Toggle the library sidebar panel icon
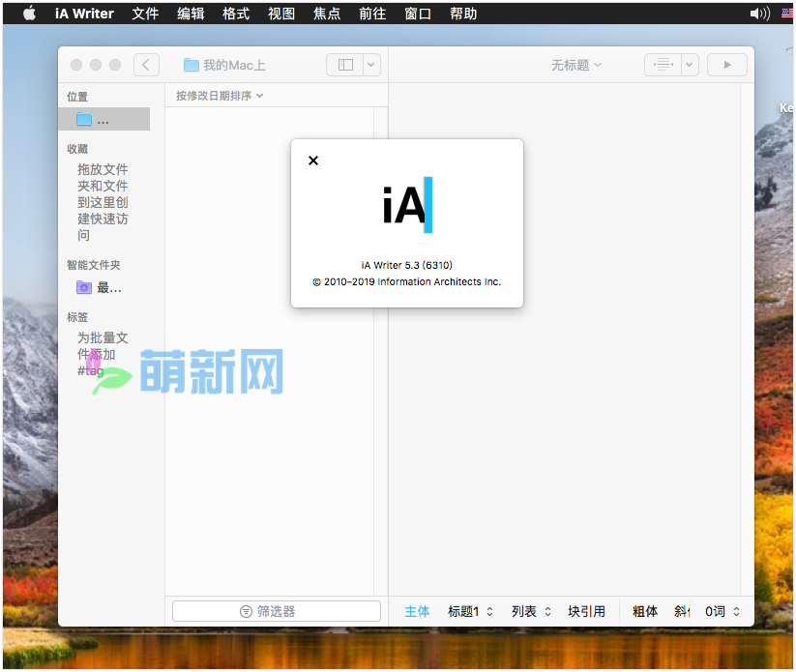 point(345,65)
